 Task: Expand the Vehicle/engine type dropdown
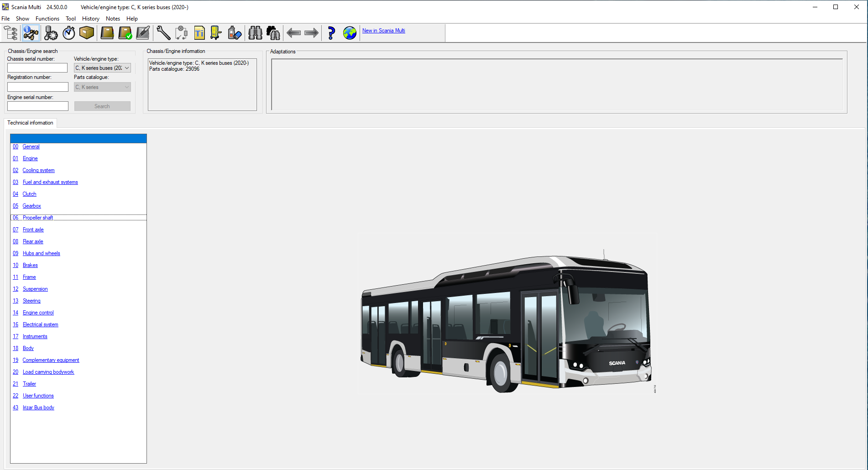(x=126, y=68)
